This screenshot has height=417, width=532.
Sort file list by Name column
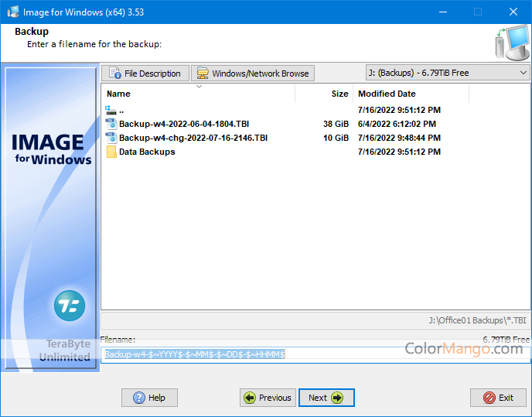pos(197,94)
